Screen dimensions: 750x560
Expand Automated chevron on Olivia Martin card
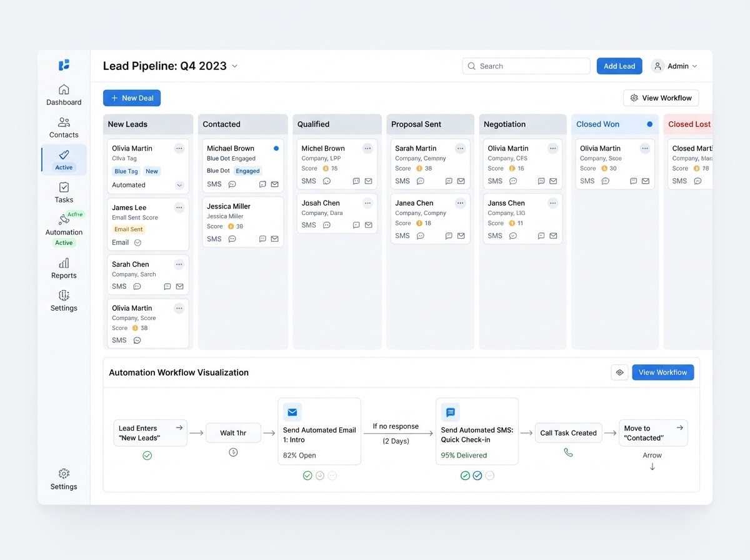179,185
